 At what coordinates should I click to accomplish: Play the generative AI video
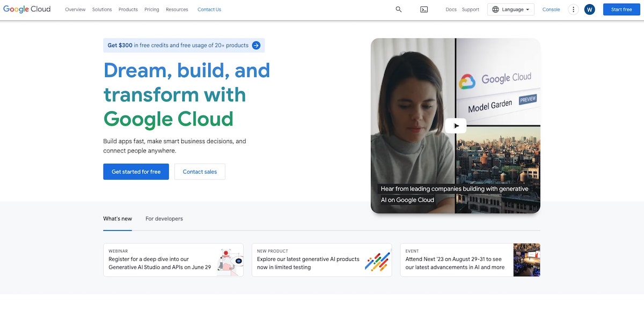455,125
